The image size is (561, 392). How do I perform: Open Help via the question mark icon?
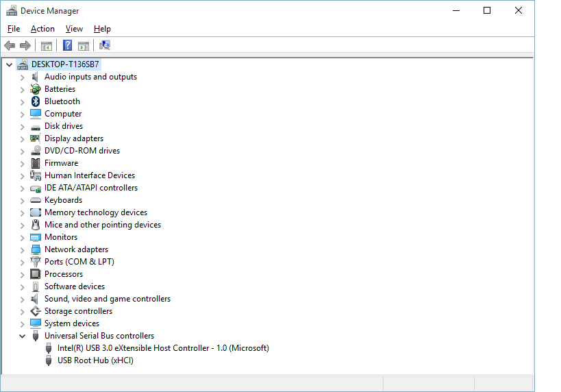(x=67, y=45)
